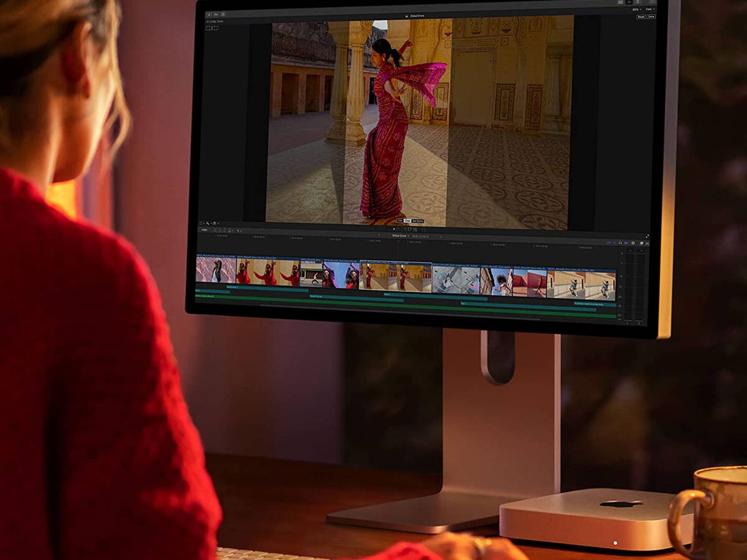The width and height of the screenshot is (747, 560).
Task: Select the red dancer on yellow wall clip
Action: (268, 272)
